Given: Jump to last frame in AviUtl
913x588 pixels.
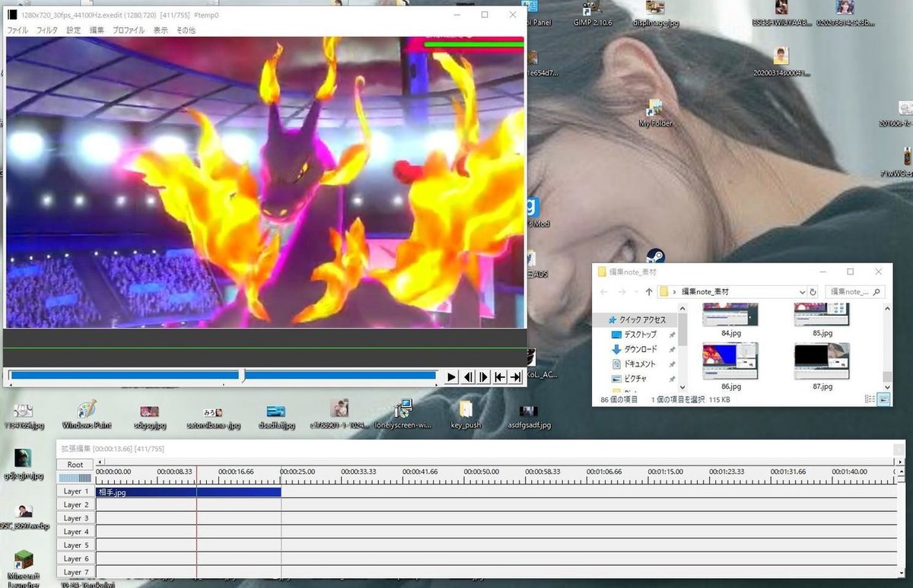Looking at the screenshot, I should pos(516,377).
